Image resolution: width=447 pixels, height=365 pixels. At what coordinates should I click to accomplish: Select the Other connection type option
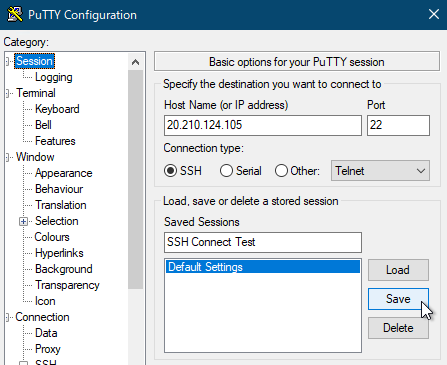pyautogui.click(x=281, y=171)
